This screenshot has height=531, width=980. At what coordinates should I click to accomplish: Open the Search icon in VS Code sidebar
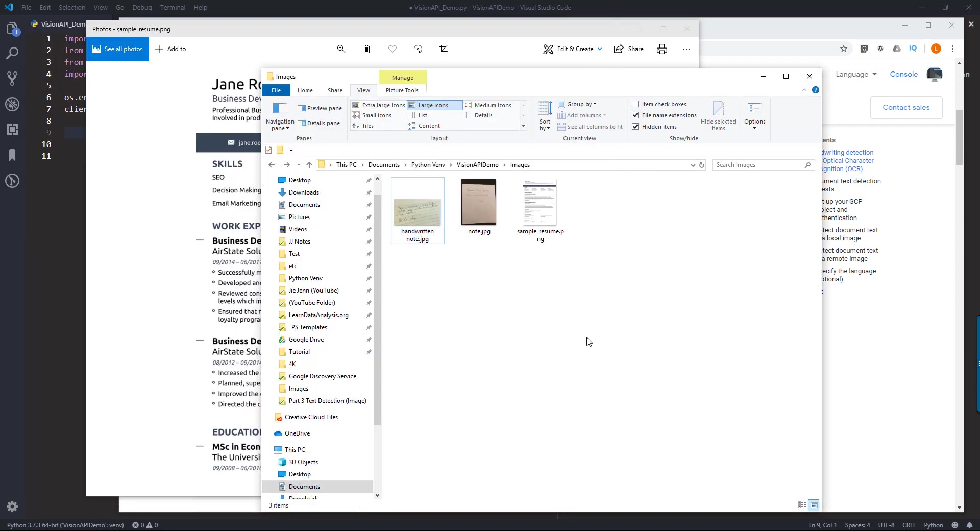[12, 53]
